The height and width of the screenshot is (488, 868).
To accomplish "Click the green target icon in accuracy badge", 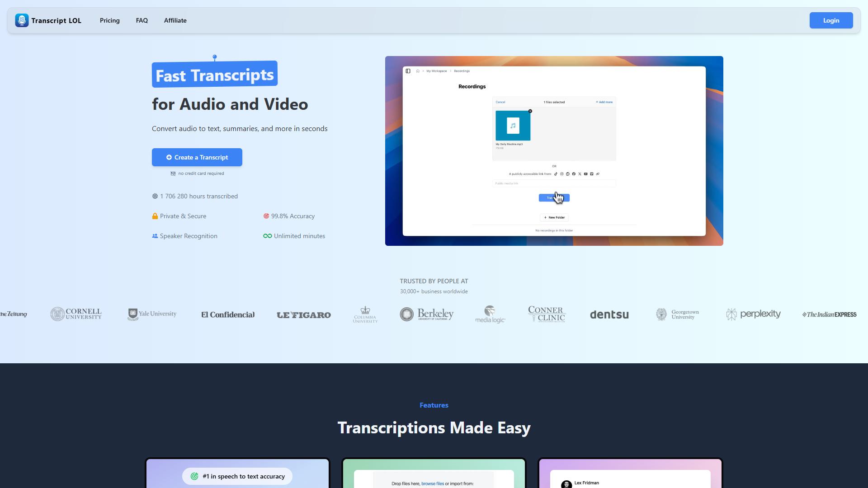I will click(x=194, y=476).
